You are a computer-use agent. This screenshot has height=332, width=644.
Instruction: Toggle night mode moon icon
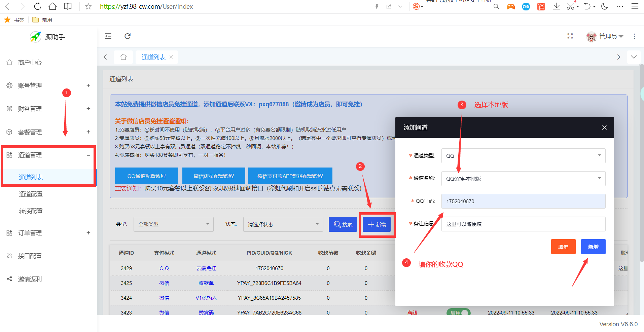point(605,6)
